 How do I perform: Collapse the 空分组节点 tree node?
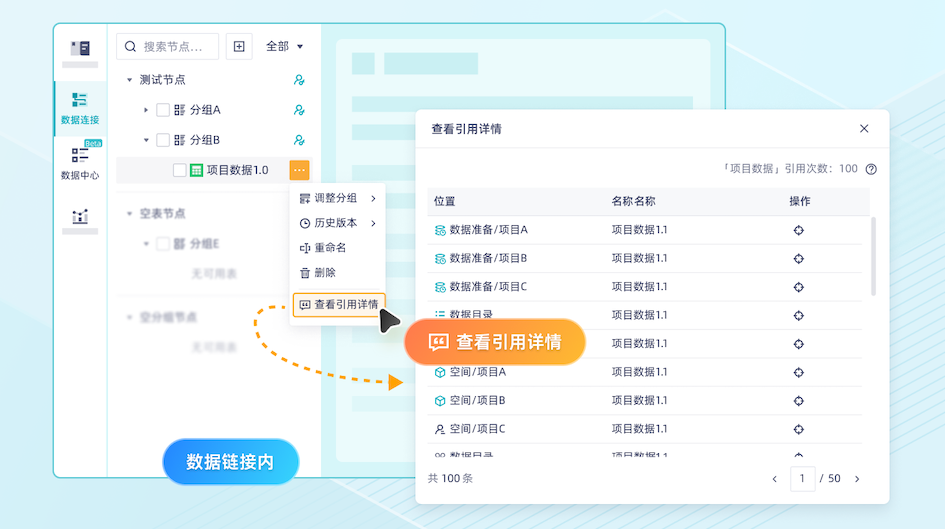point(129,317)
